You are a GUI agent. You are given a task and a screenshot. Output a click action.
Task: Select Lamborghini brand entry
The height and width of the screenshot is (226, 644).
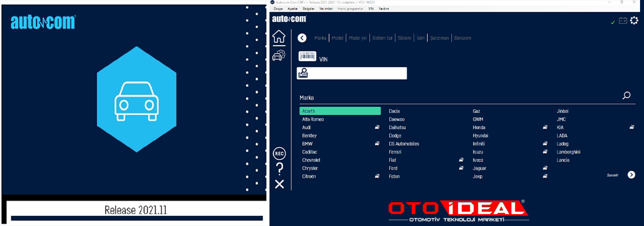tap(568, 152)
